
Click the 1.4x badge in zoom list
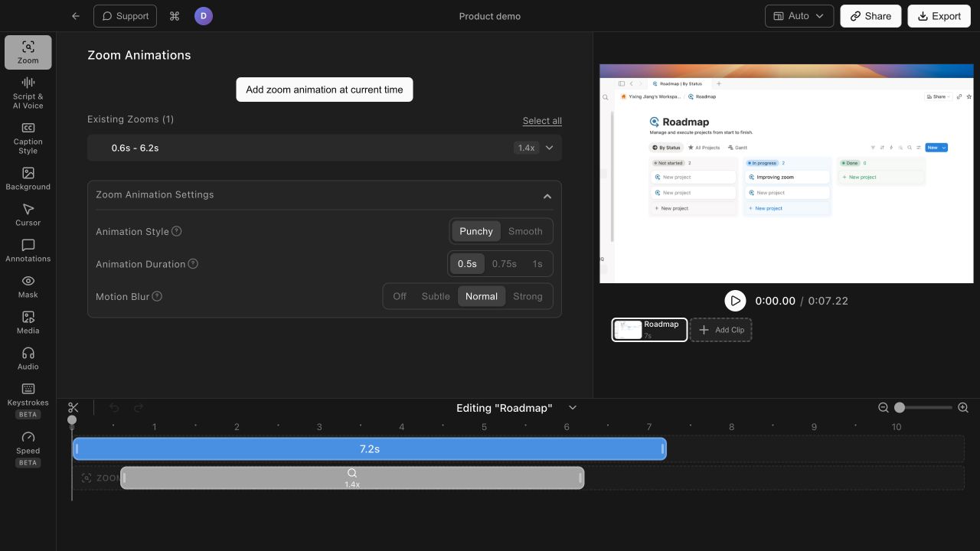tap(526, 148)
